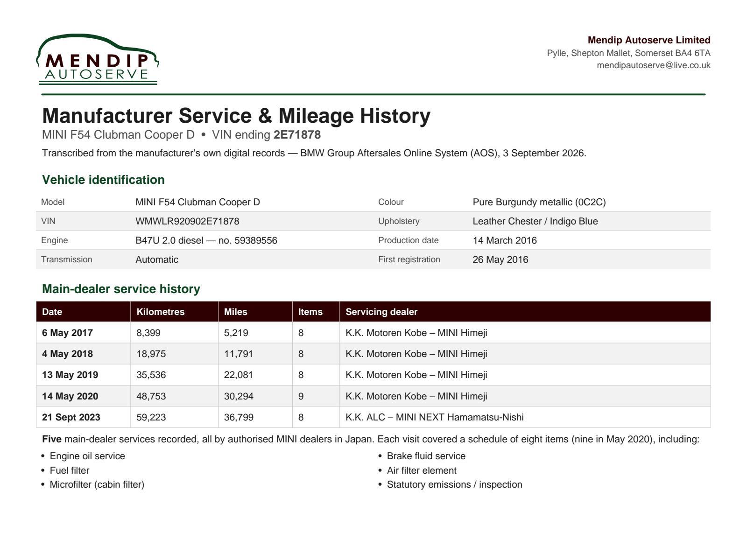Open the mendipautoserve@live.co.uk email address
The image size is (747, 560).
point(654,65)
